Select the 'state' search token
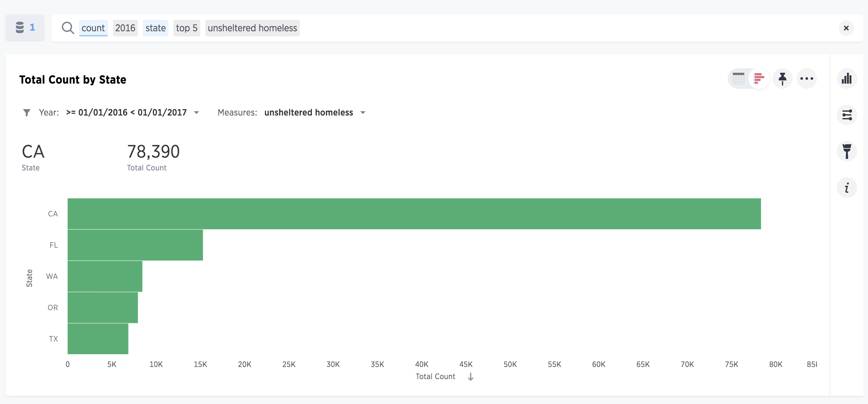The image size is (868, 404). [x=155, y=28]
